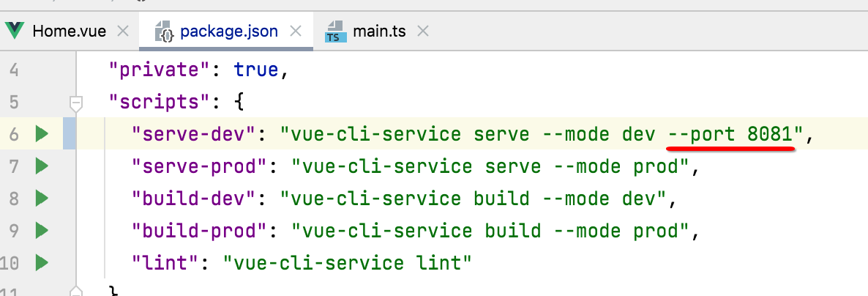Close the package.json tab
868x296 pixels.
296,31
